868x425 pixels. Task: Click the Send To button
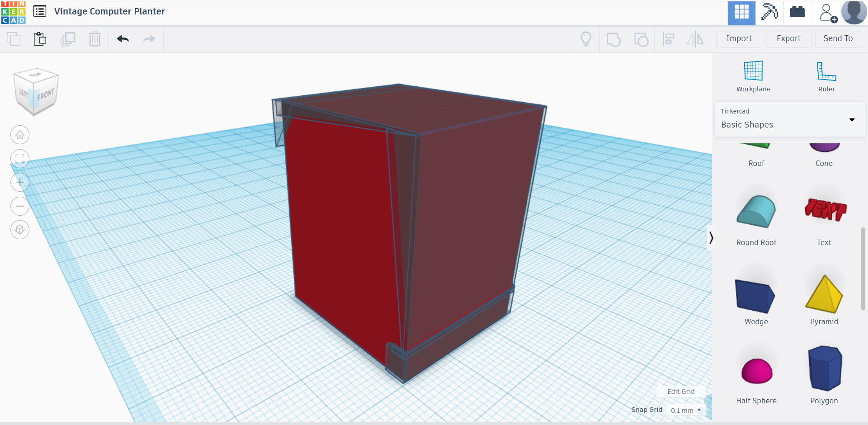click(838, 39)
